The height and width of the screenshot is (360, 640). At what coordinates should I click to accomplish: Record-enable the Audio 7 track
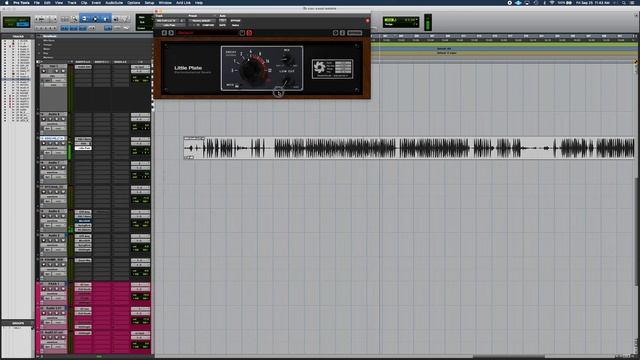pos(44,168)
